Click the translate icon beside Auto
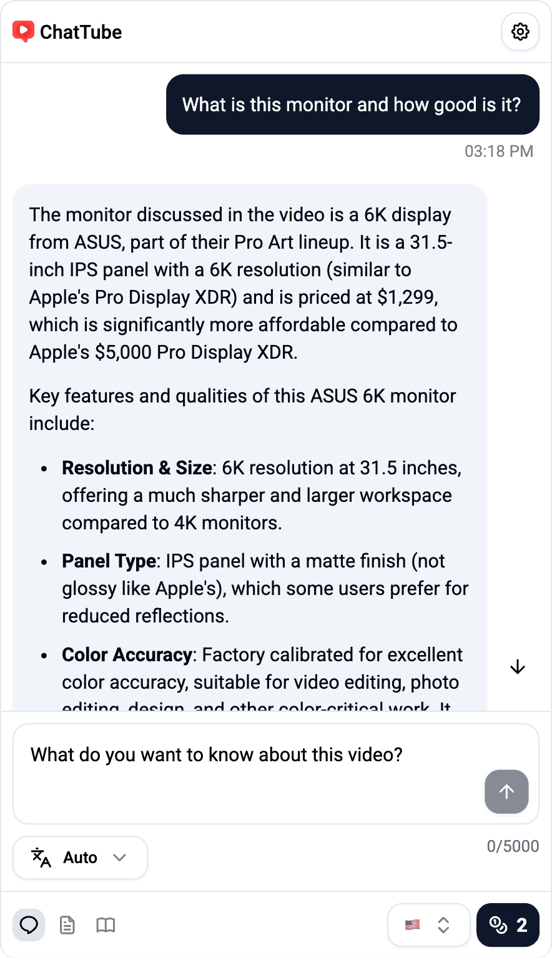Viewport: 552px width, 980px height. pyautogui.click(x=41, y=857)
